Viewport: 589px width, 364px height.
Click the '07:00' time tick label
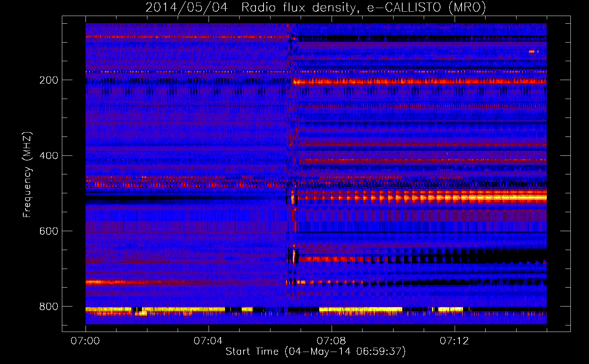click(85, 341)
